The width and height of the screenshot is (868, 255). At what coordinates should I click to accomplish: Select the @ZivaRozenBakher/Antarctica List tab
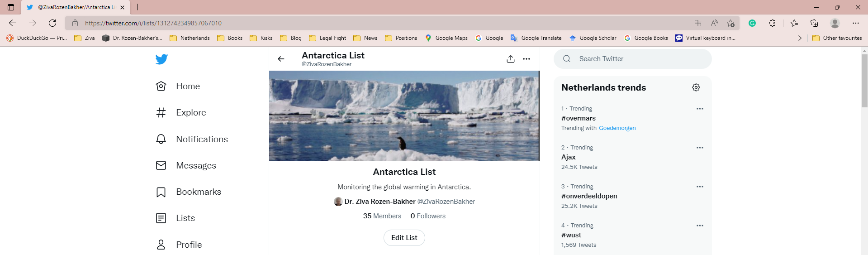(75, 7)
